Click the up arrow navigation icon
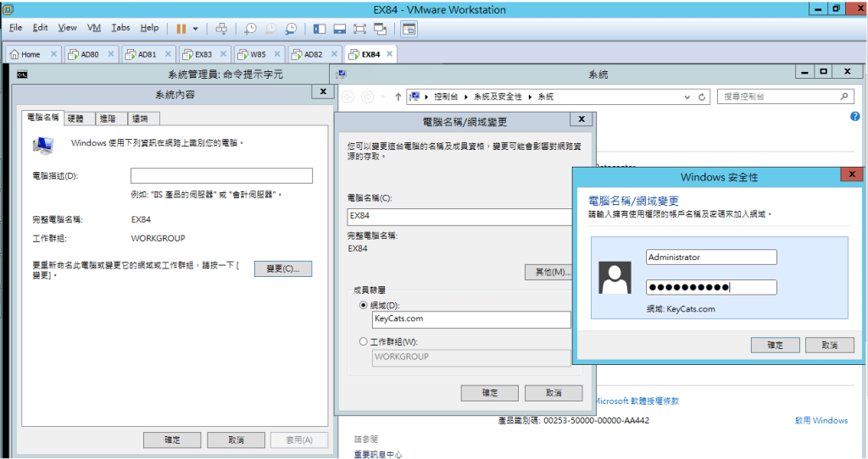868x459 pixels. pos(398,97)
